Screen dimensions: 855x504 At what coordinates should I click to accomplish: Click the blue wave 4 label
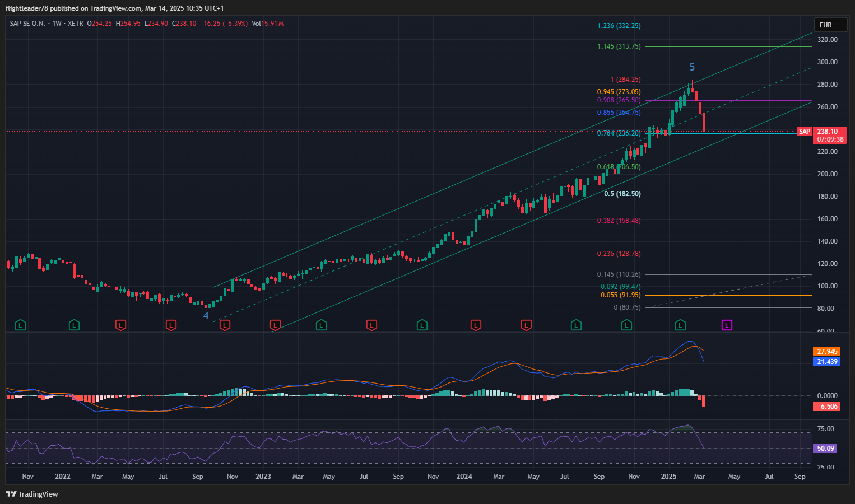click(206, 316)
